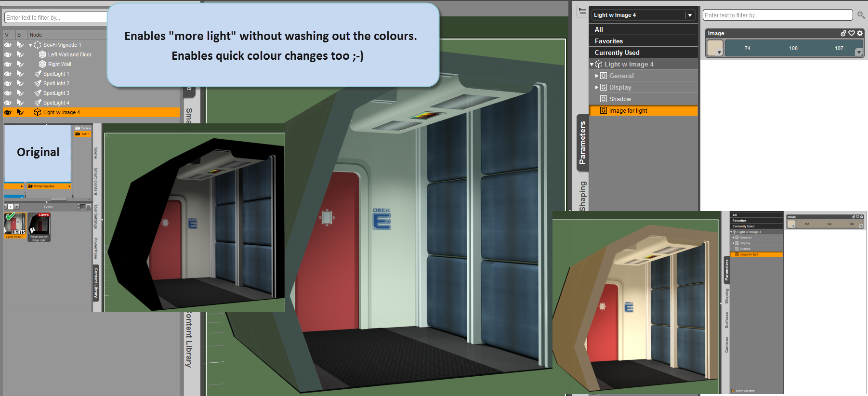
Task: Click the link icon on the large Image property
Action: click(843, 33)
